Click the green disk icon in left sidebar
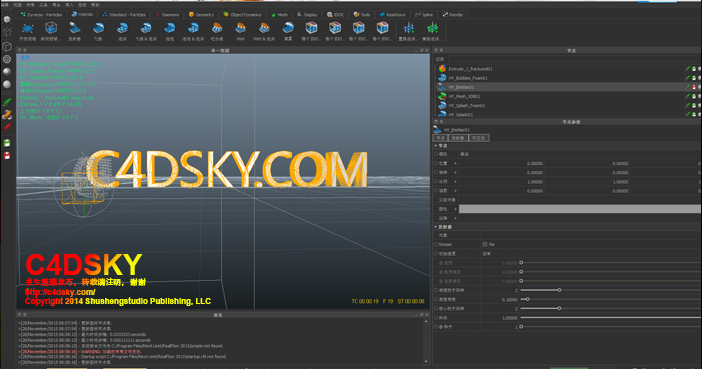 tap(7, 143)
